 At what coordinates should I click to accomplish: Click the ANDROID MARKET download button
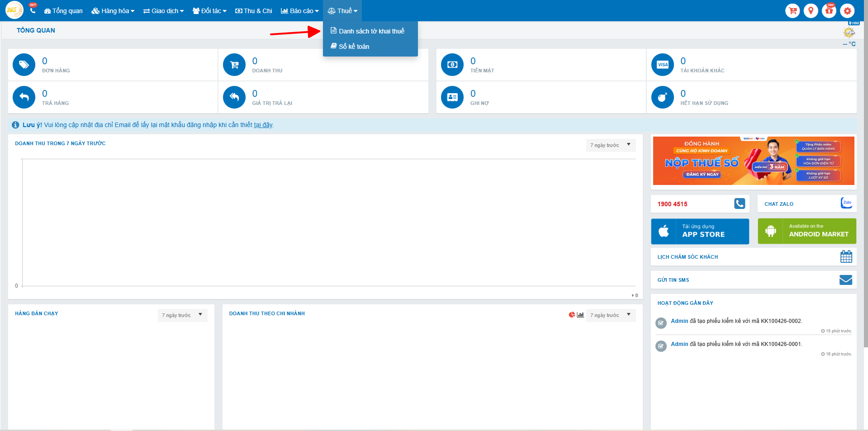coord(806,231)
